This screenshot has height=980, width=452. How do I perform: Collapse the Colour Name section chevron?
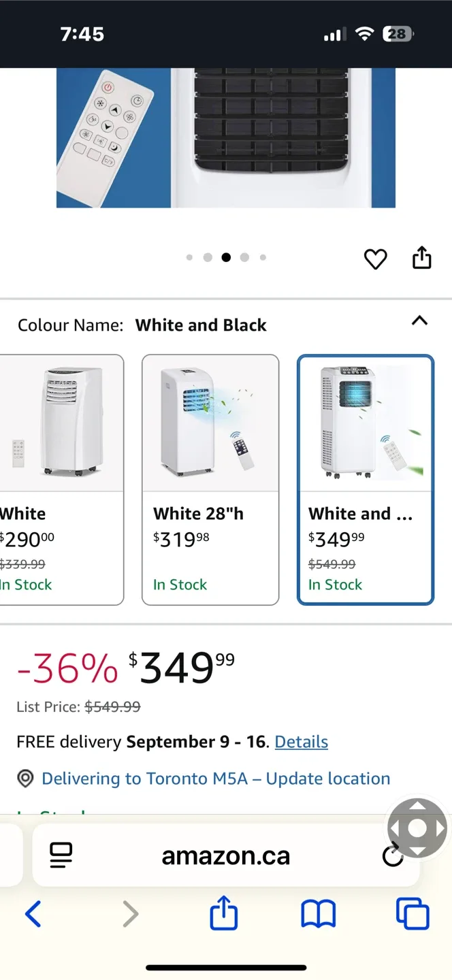pos(419,321)
